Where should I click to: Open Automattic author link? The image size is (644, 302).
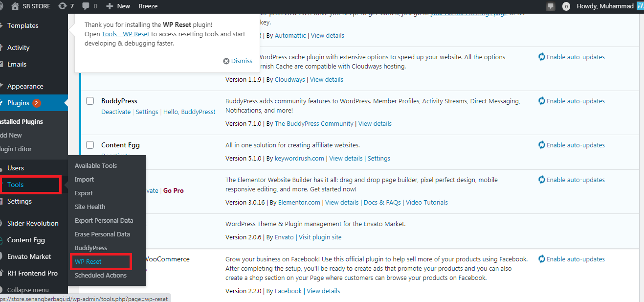tap(290, 35)
